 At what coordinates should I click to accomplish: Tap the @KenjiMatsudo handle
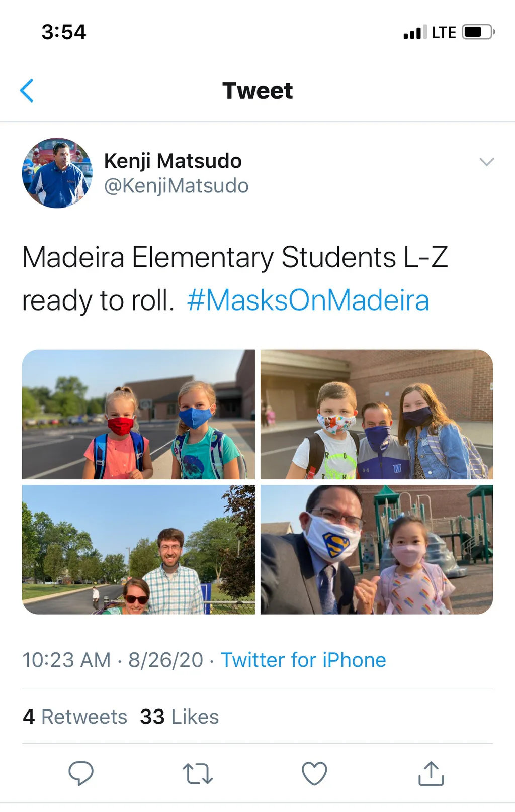[176, 186]
